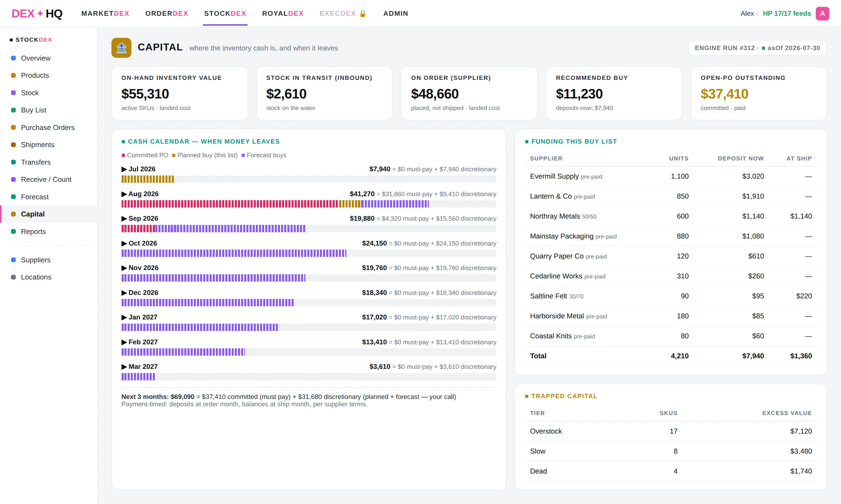The height and width of the screenshot is (504, 841).
Task: Click the Dead tier $1,740 value
Action: coord(801,471)
